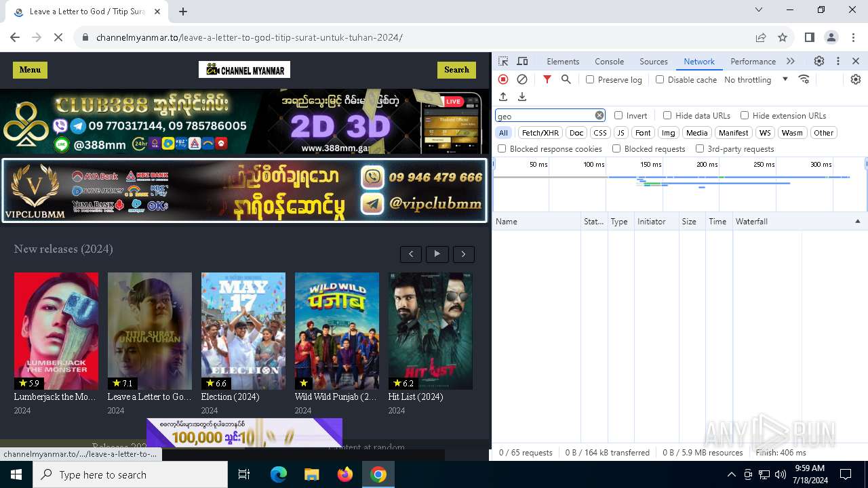Switch to the Sources tab

pos(654,61)
